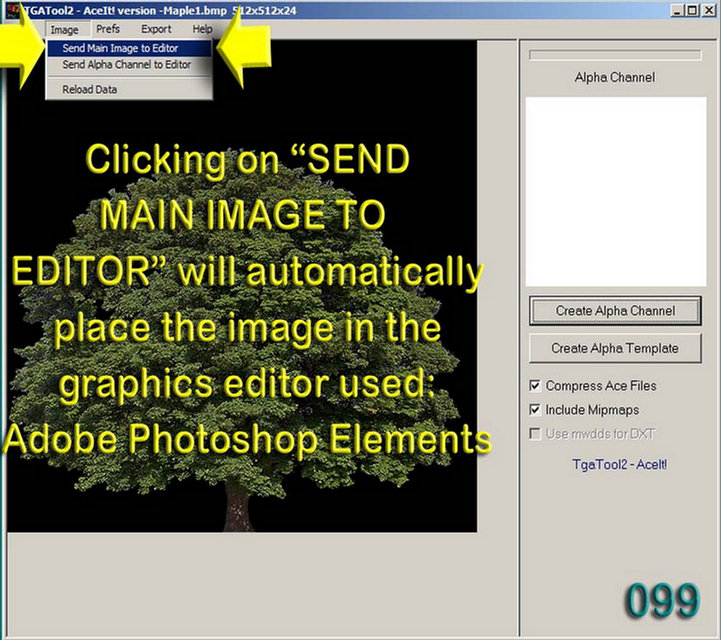The image size is (721, 640).
Task: Open the Prefs menu
Action: tap(108, 29)
